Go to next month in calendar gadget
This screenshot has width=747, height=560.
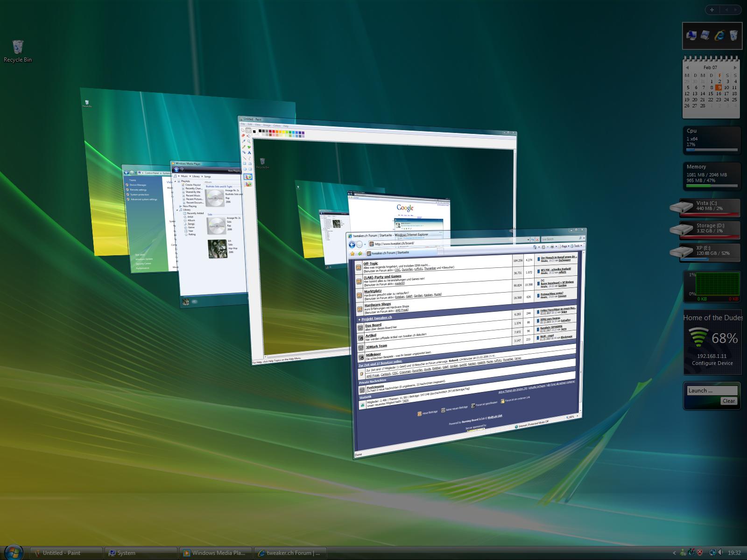coord(735,68)
